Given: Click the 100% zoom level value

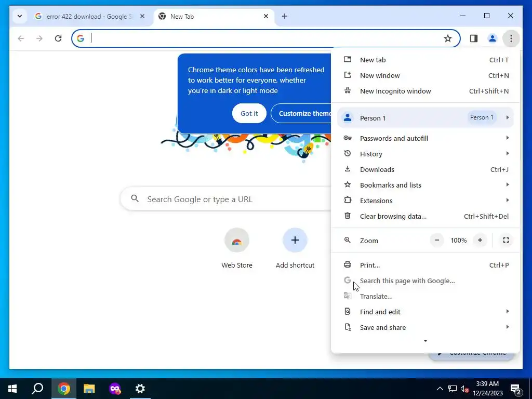Looking at the screenshot, I should 458,240.
